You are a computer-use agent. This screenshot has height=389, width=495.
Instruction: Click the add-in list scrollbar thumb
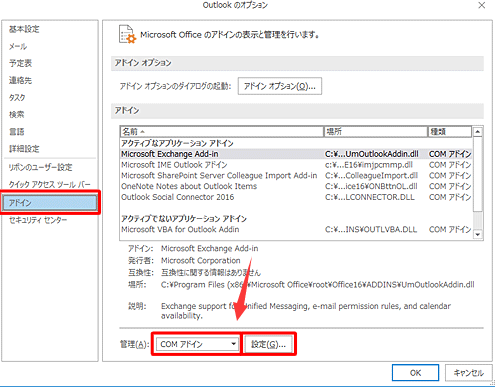pos(478,174)
